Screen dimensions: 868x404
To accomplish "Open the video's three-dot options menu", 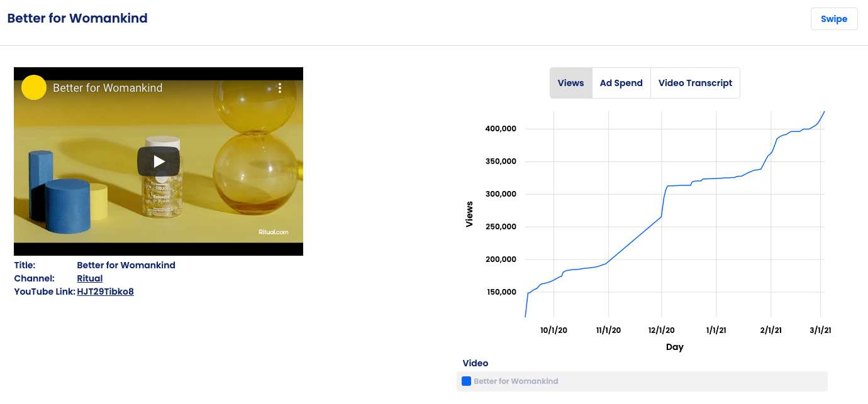I will click(x=280, y=88).
